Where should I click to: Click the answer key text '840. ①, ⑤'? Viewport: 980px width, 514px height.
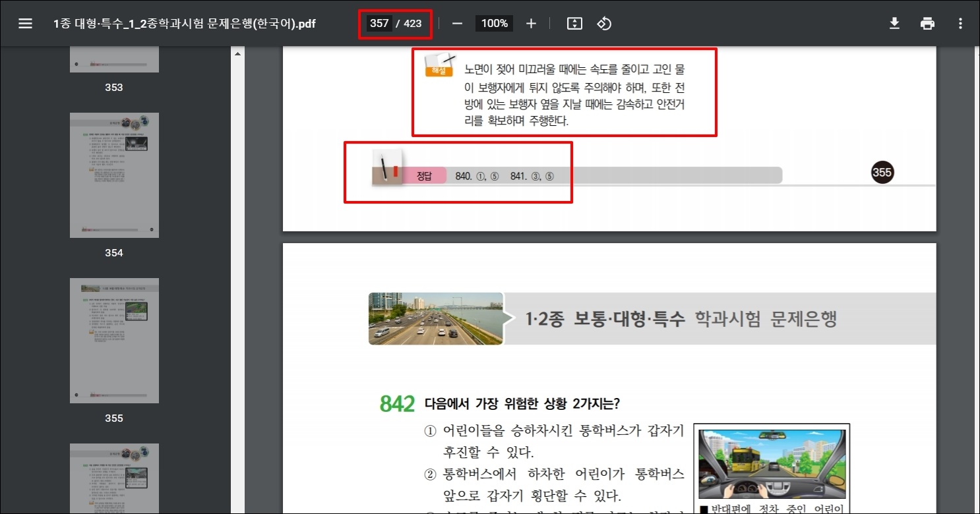(x=477, y=176)
